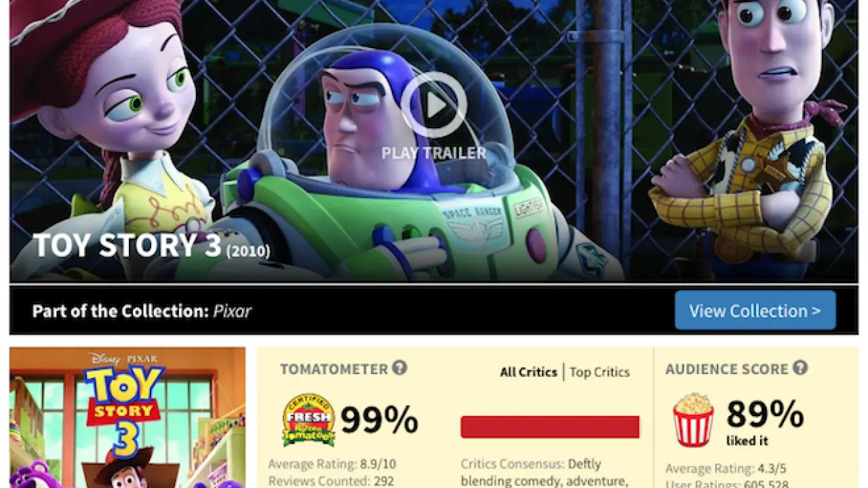Click the AUDIENCE SCORE heading
Image resolution: width=868 pixels, height=488 pixels.
pos(727,369)
